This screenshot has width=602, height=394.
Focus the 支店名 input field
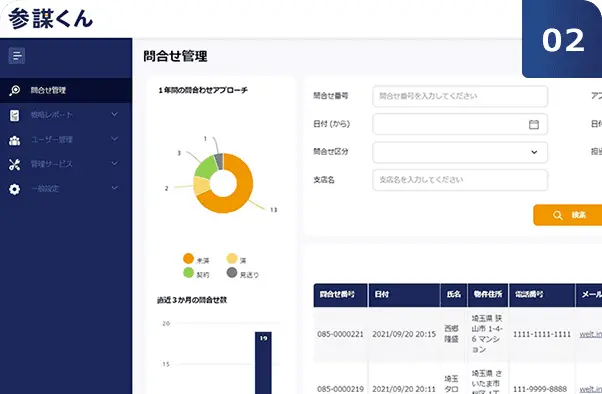pyautogui.click(x=460, y=180)
